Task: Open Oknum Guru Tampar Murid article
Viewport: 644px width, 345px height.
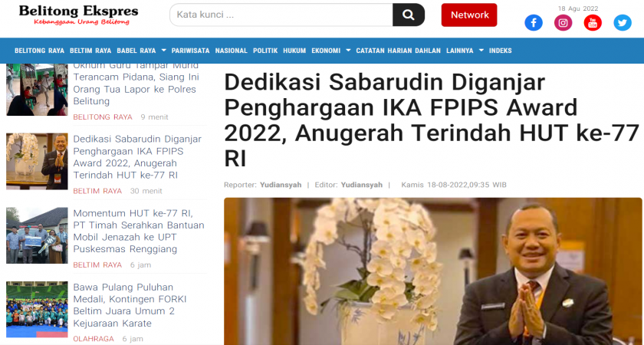Action: pyautogui.click(x=136, y=84)
